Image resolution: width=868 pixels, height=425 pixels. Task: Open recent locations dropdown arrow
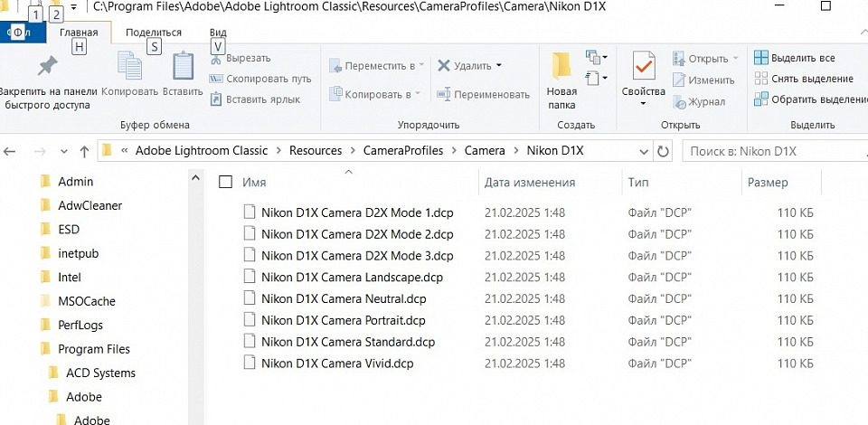pyautogui.click(x=63, y=151)
